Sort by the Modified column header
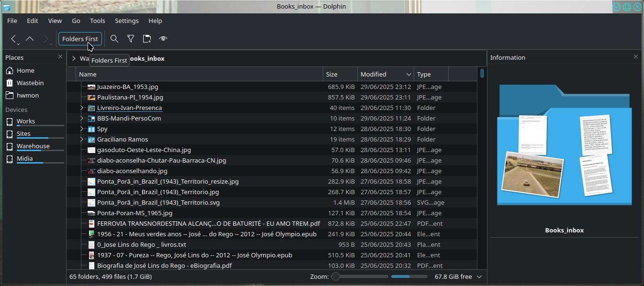This screenshot has width=644, height=286. tap(386, 74)
